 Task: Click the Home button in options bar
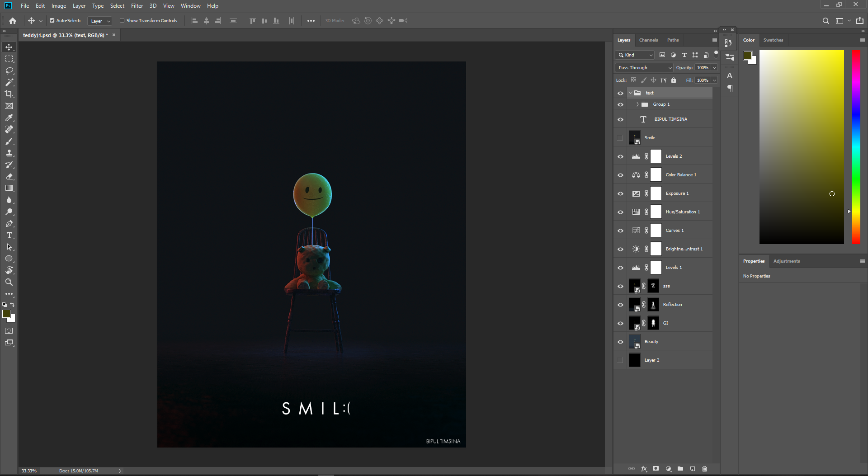tap(13, 21)
